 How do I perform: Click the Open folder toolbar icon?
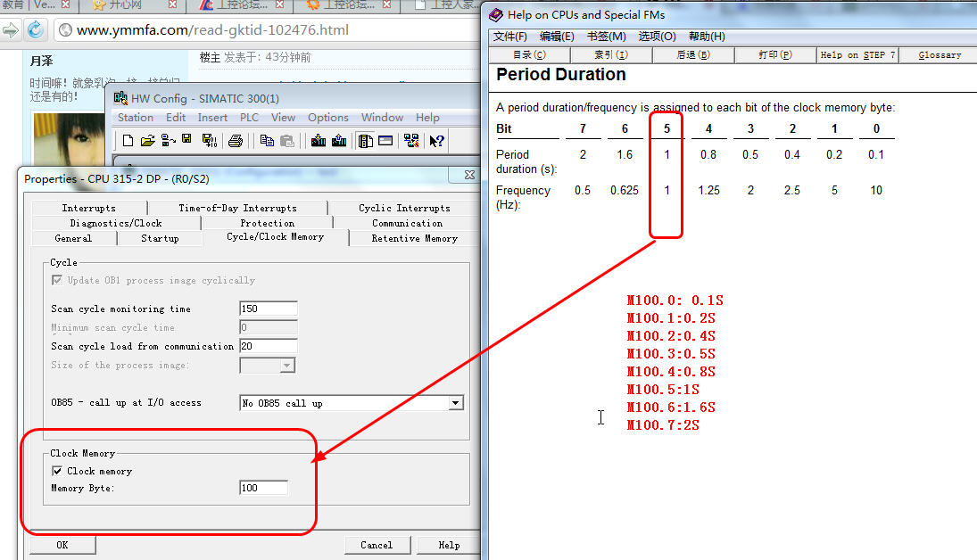coord(148,140)
